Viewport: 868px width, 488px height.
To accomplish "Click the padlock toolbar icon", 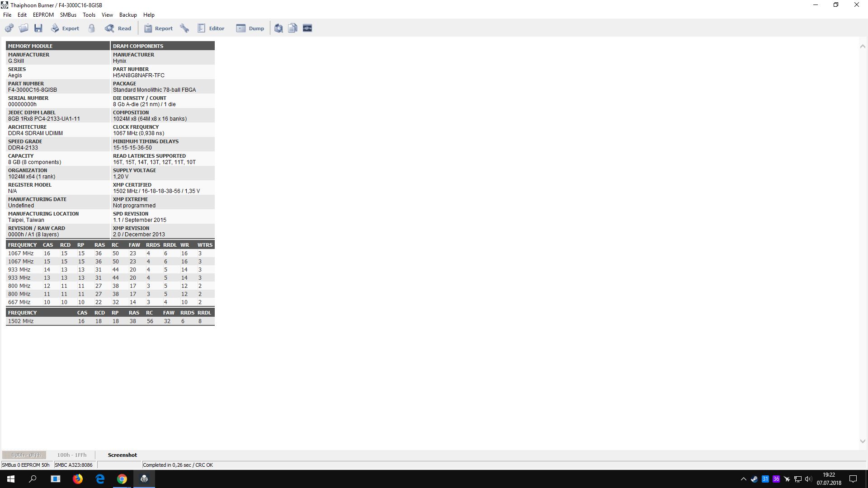I will click(x=92, y=28).
